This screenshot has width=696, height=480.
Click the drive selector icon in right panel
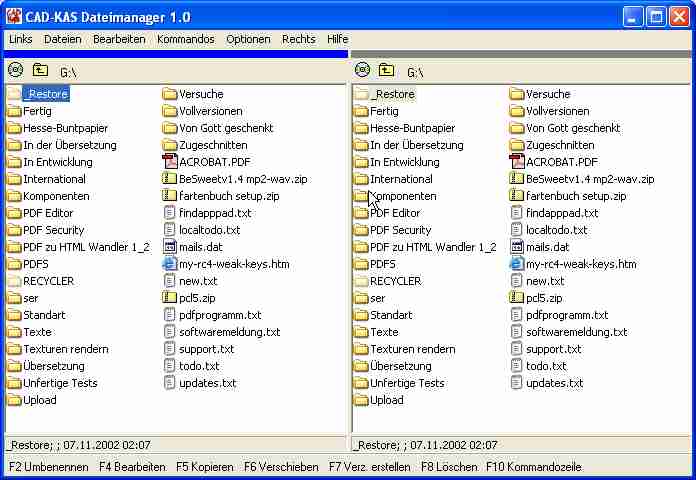pyautogui.click(x=363, y=70)
